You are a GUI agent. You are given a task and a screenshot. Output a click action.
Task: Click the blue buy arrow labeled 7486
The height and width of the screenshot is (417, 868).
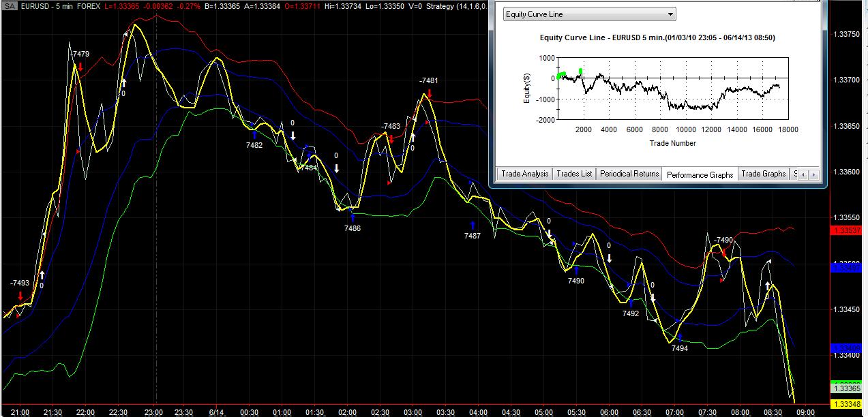pyautogui.click(x=353, y=217)
